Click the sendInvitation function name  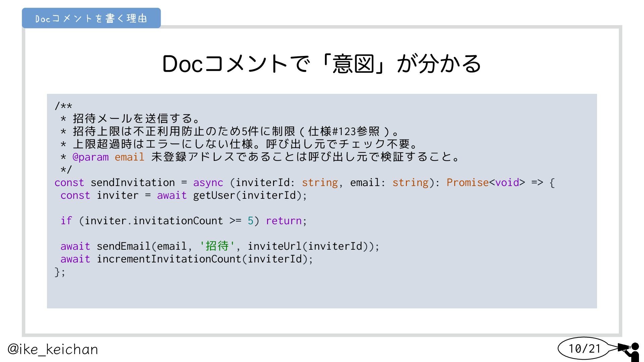tap(132, 182)
